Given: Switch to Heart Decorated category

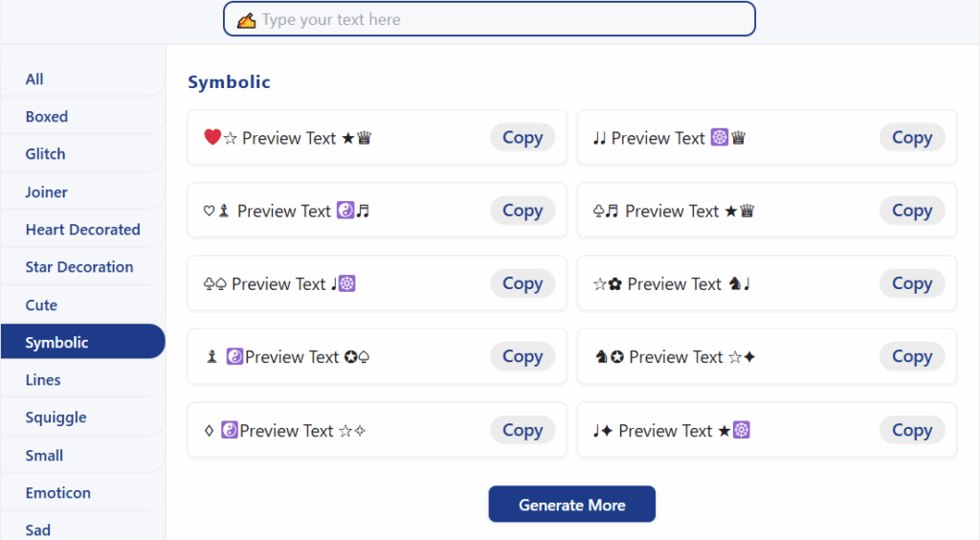Looking at the screenshot, I should [x=82, y=230].
